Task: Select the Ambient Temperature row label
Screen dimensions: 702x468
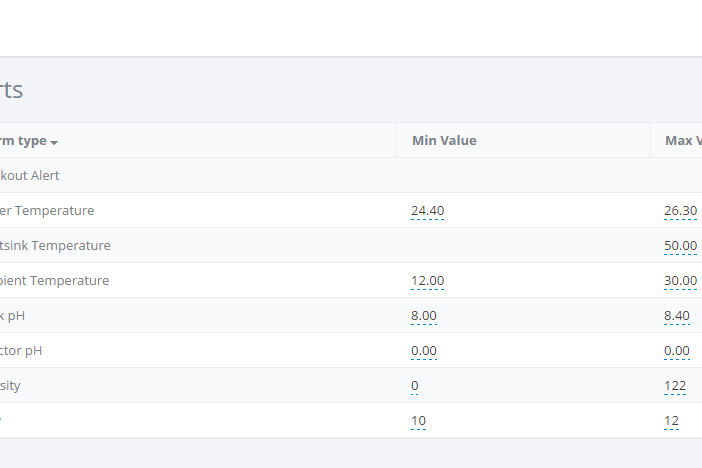Action: 54,280
